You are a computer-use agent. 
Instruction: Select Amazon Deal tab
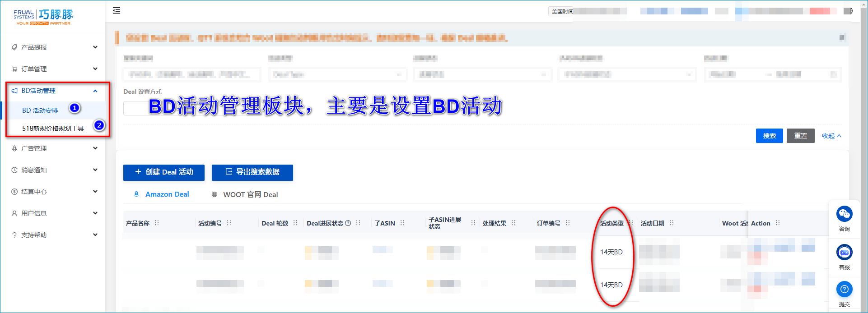[x=161, y=194]
